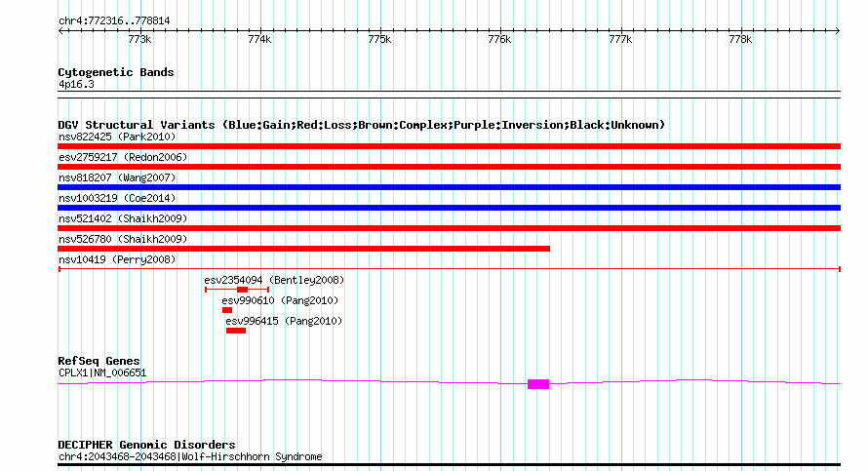The height and width of the screenshot is (471, 868).
Task: Click the nsv526780 (Shaikh2009) label
Action: 123,239
